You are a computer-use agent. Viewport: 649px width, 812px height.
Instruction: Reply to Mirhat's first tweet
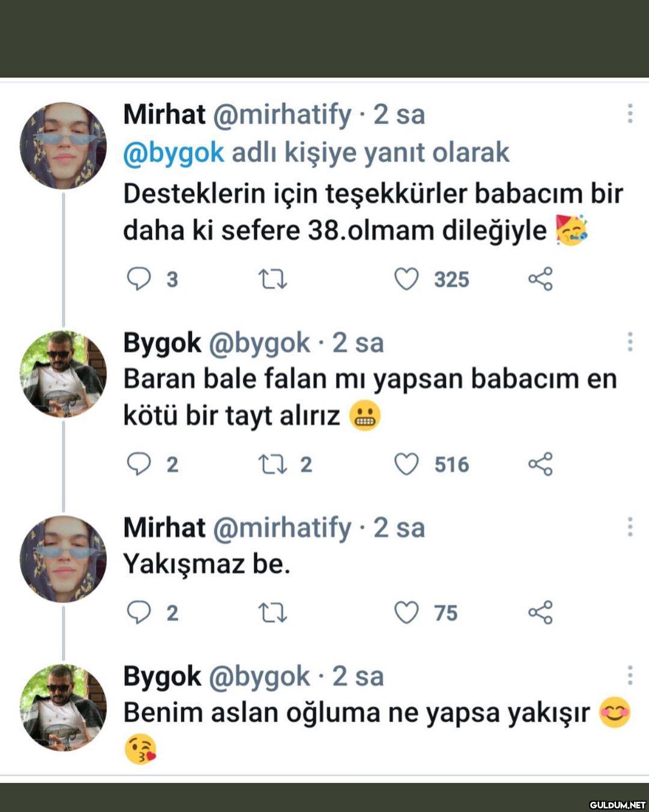click(x=139, y=279)
